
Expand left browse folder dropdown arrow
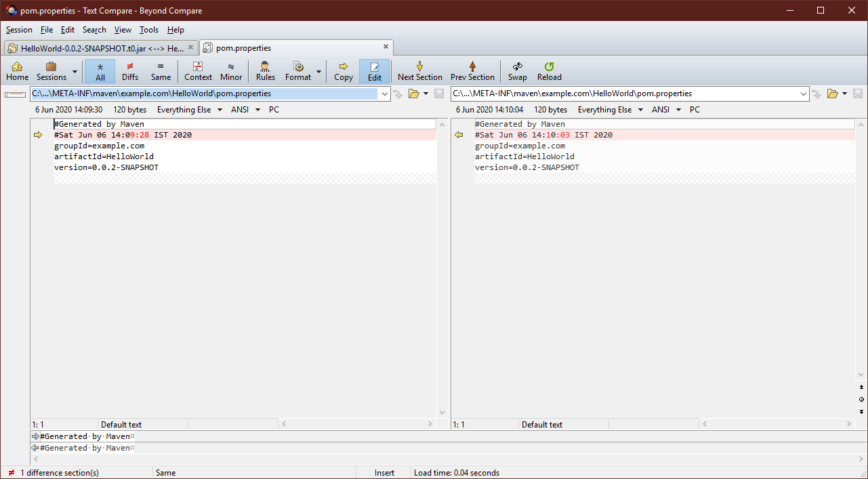[426, 93]
